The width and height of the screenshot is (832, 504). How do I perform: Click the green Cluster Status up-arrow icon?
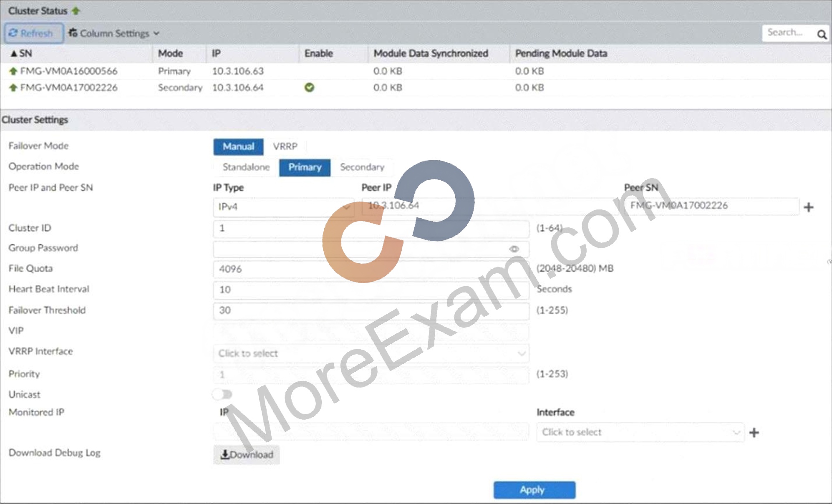tap(76, 11)
